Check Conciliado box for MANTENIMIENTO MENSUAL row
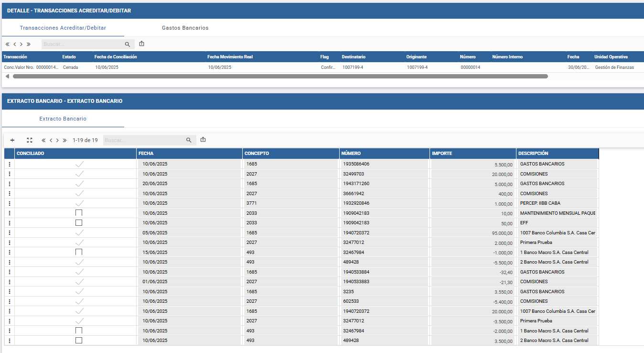 pyautogui.click(x=79, y=213)
